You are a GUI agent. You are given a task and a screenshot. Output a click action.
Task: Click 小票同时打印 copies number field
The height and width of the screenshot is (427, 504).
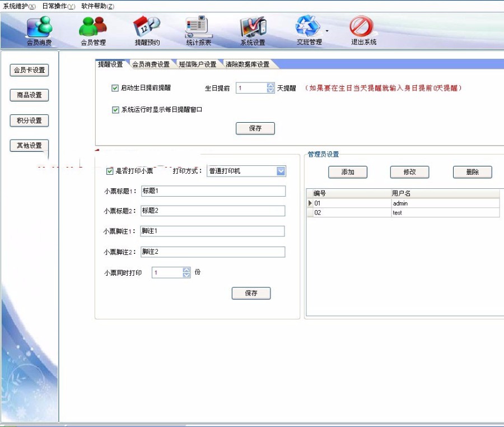pyautogui.click(x=167, y=273)
